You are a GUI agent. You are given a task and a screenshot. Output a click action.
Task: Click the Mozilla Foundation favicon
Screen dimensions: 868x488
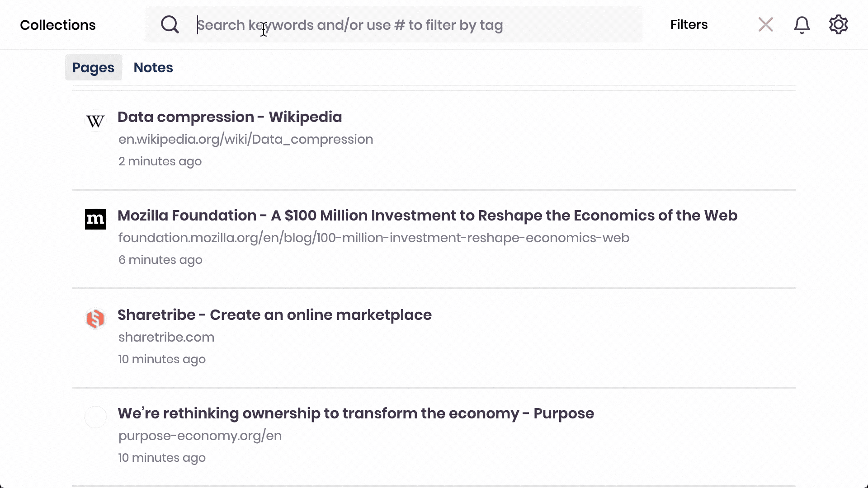point(95,219)
